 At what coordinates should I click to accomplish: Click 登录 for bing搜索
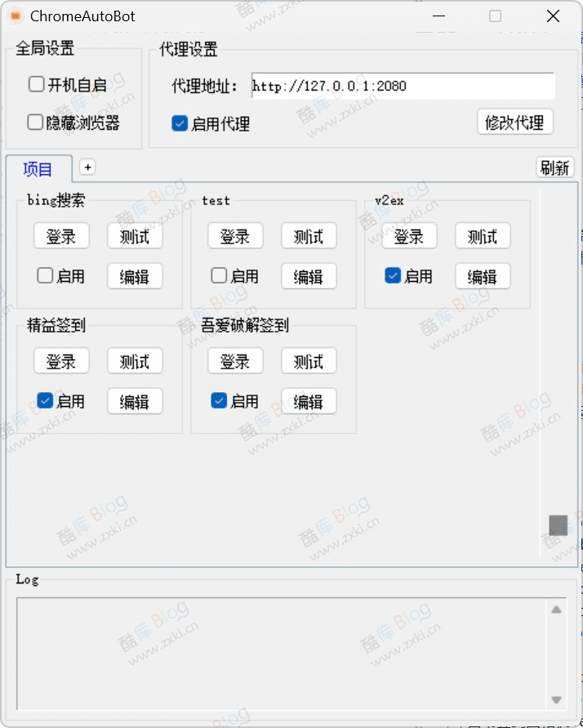click(61, 236)
